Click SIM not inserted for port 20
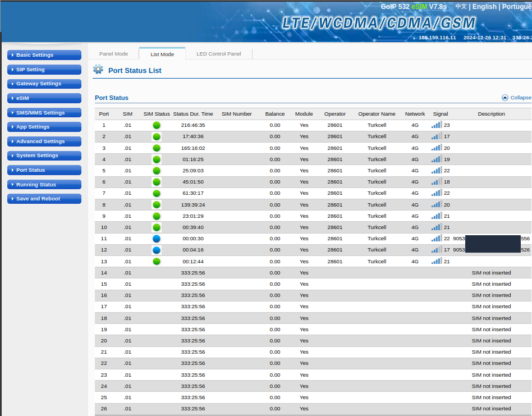 pyautogui.click(x=491, y=341)
